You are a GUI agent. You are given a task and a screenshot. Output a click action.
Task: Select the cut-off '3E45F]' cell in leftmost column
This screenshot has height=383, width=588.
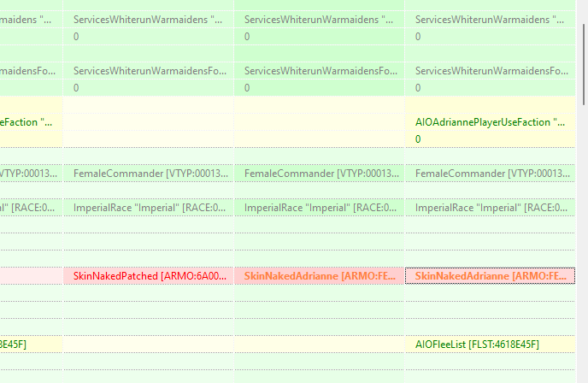coord(31,344)
